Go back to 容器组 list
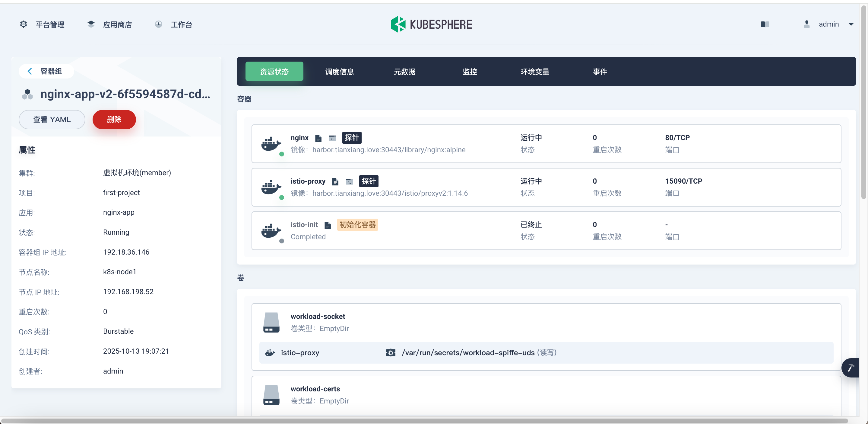Image resolution: width=868 pixels, height=424 pixels. [46, 71]
